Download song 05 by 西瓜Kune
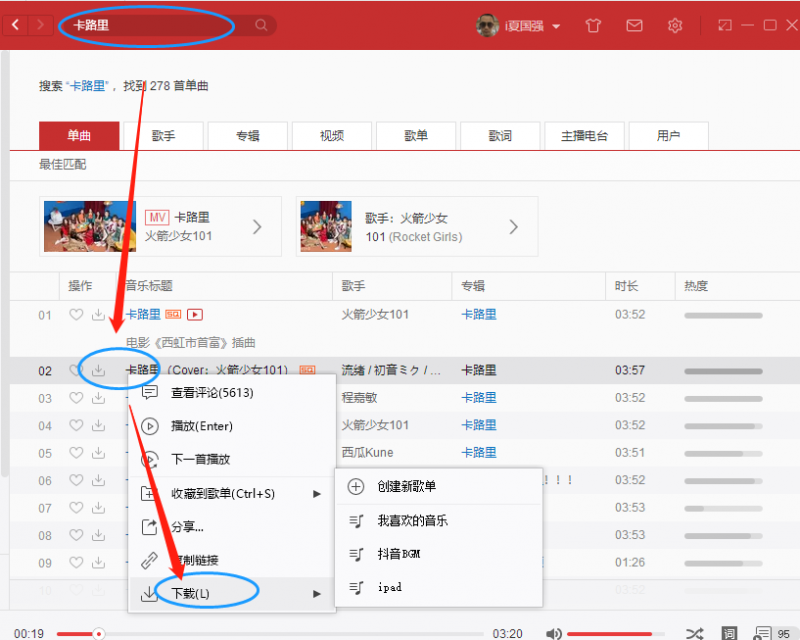This screenshot has width=800, height=640. 98,453
